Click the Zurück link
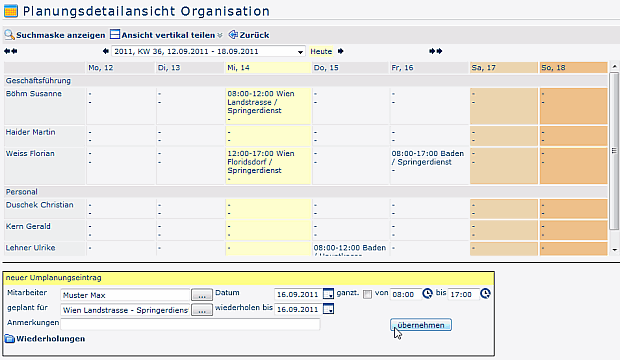 pos(254,35)
